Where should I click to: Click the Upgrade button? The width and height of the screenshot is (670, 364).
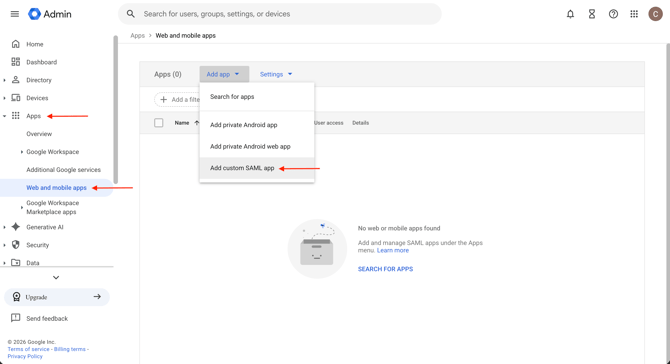pyautogui.click(x=57, y=297)
